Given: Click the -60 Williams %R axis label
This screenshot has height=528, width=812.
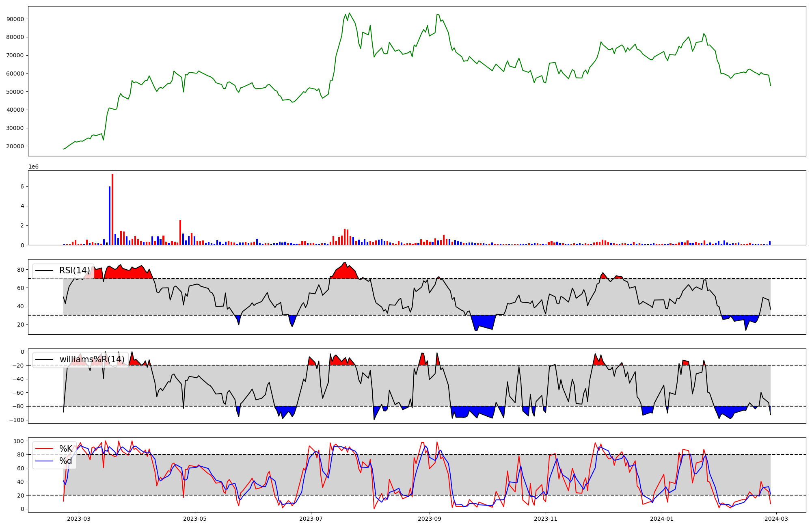Looking at the screenshot, I should [19, 393].
